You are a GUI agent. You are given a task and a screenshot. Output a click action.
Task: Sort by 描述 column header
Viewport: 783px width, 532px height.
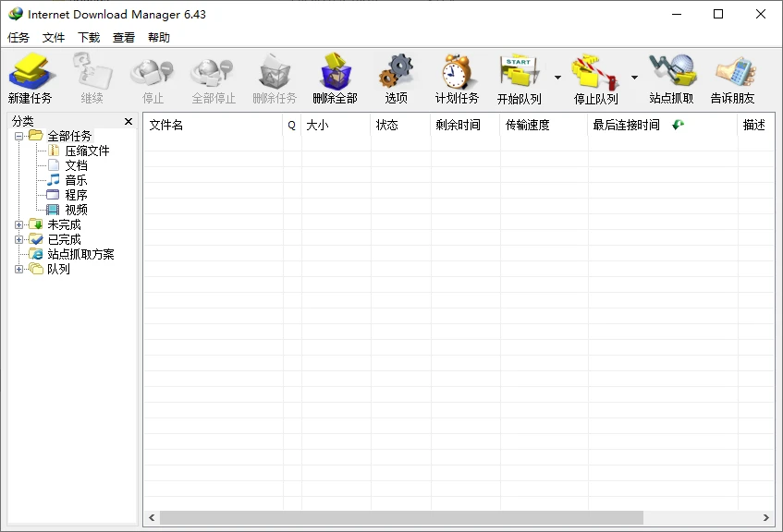756,125
